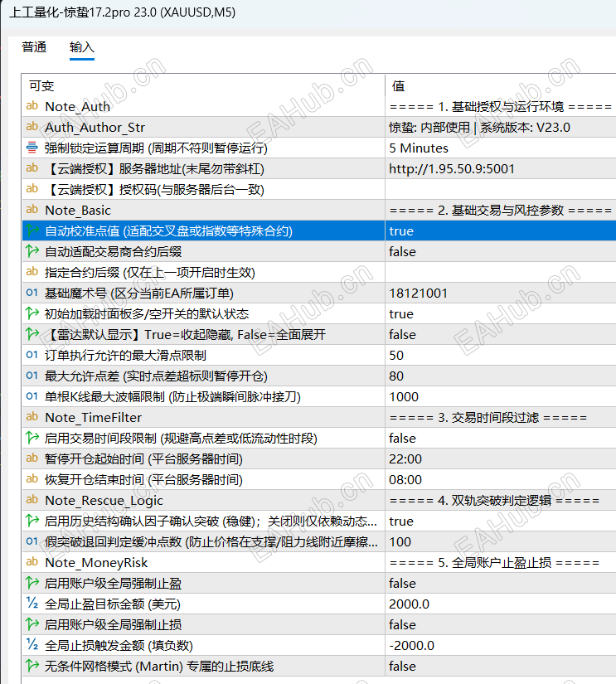The image size is (616, 684).
Task: Click the integer icon beside 最大滑点限制
Action: pos(32,355)
